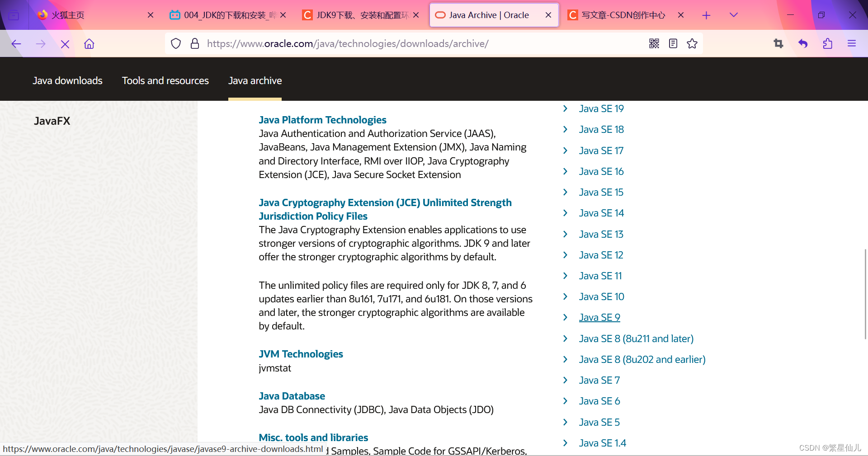Open JCE Unlimited Strength Policy Files link
868x456 pixels.
tap(385, 209)
